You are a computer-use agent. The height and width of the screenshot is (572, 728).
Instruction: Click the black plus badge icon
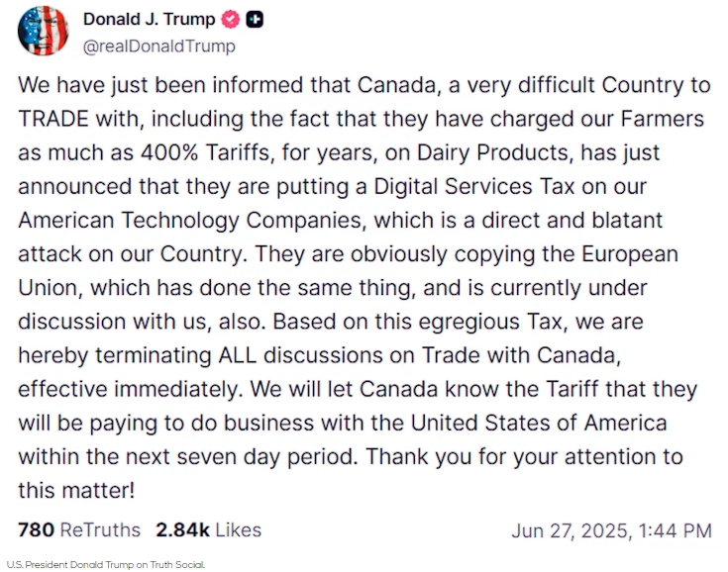click(x=255, y=19)
